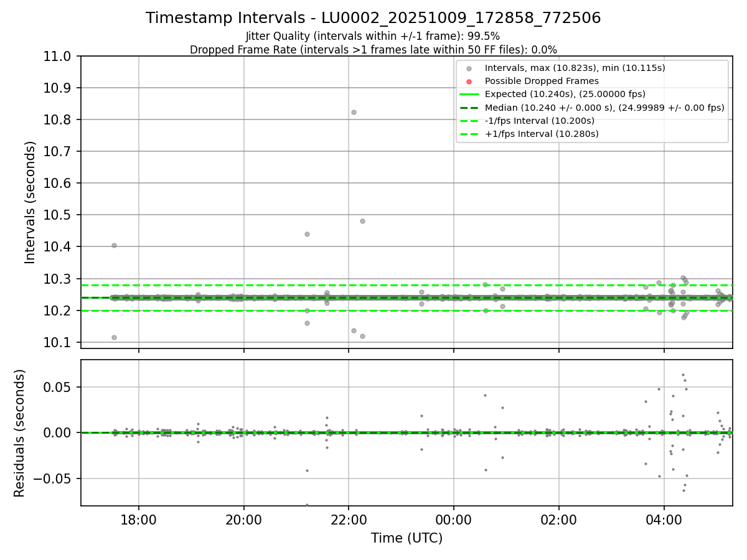747x560 pixels.
Task: Click the dark green dashed line sample beside "Median"
Action: 469,108
